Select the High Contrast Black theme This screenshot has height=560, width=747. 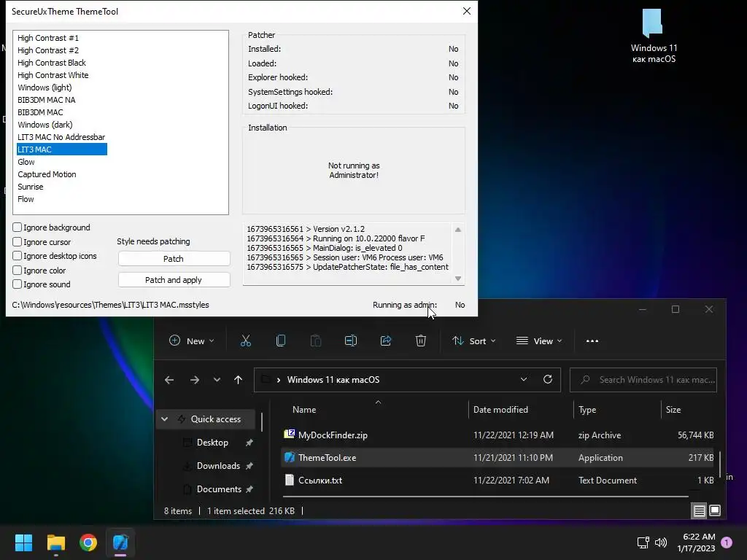(52, 63)
